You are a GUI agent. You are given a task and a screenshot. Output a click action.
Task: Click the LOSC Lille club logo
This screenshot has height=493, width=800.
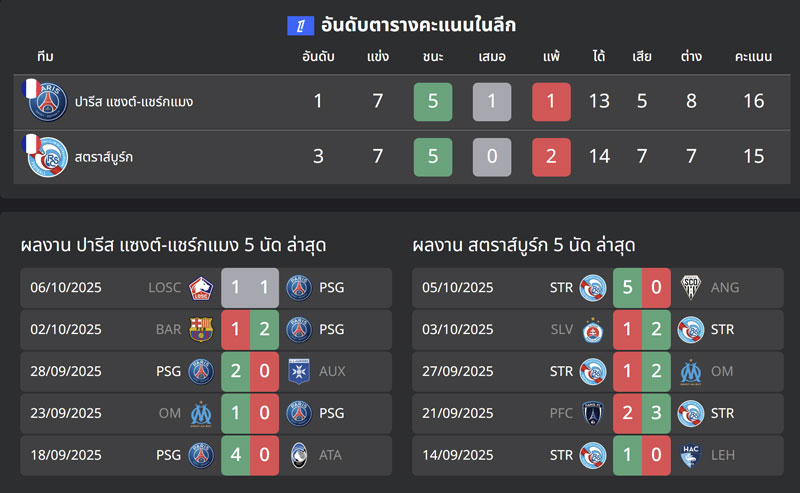point(201,288)
